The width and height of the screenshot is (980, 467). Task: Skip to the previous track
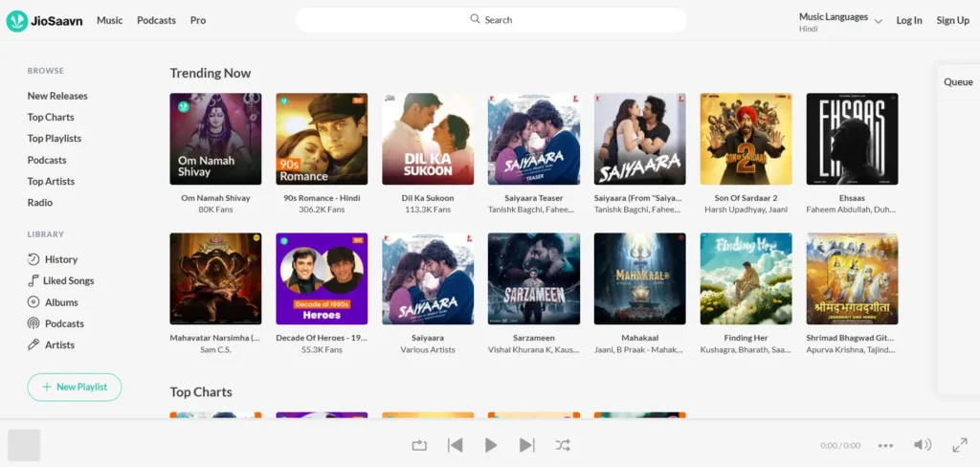(x=455, y=445)
